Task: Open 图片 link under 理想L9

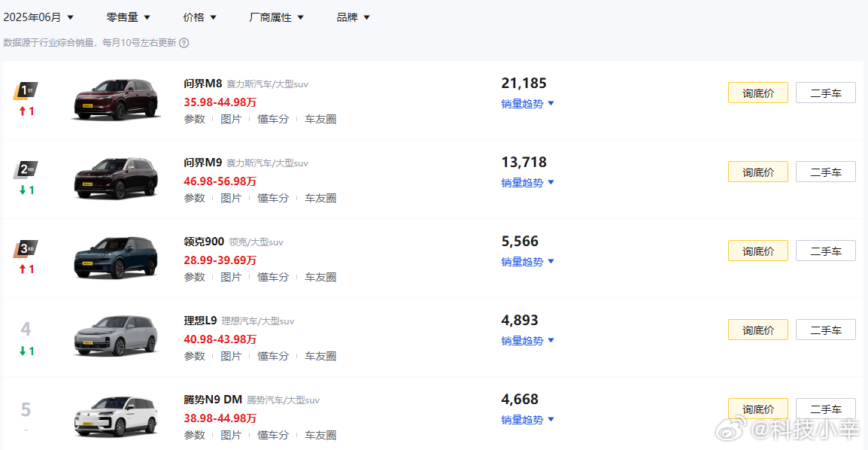Action: (231, 356)
